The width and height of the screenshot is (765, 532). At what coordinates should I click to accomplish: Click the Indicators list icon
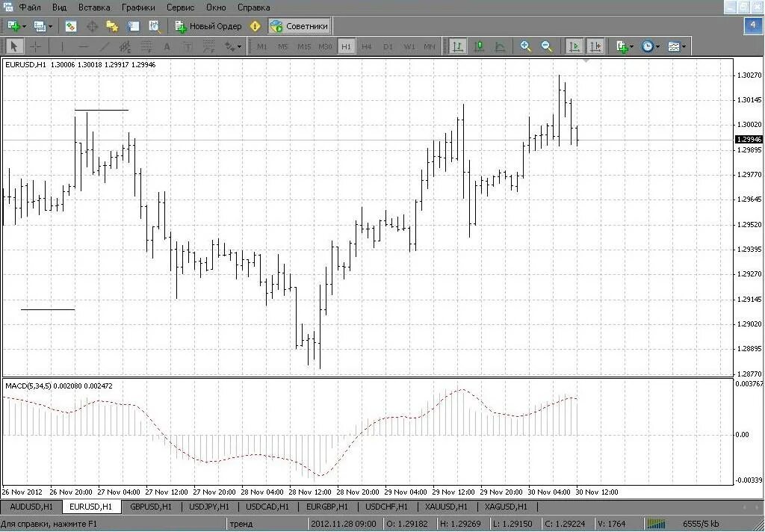point(622,46)
